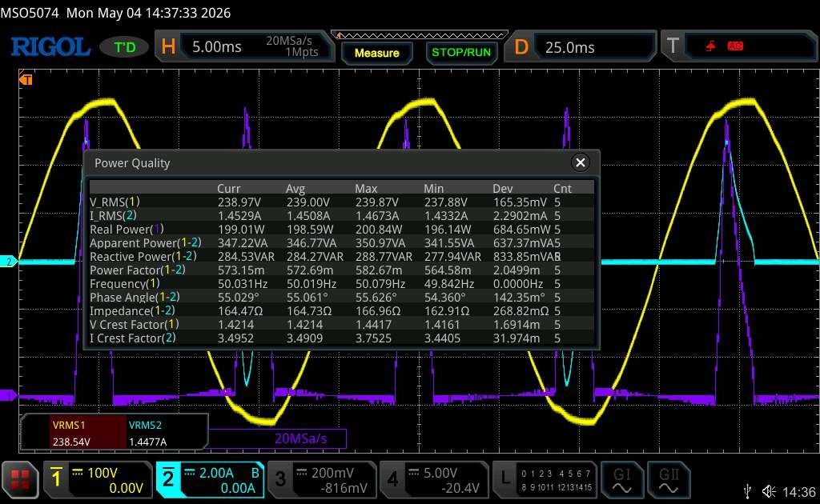Click the 50.031Hz current frequency value
Viewport: 820px width, 504px height.
(243, 283)
